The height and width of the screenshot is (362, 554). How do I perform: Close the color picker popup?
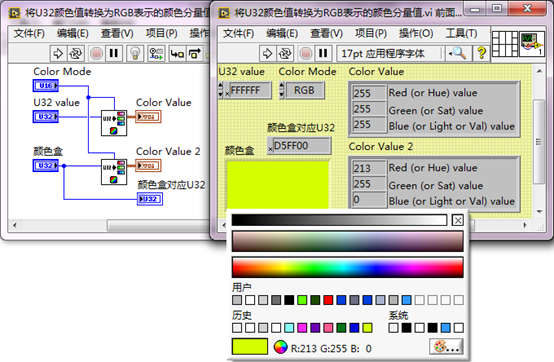458,220
